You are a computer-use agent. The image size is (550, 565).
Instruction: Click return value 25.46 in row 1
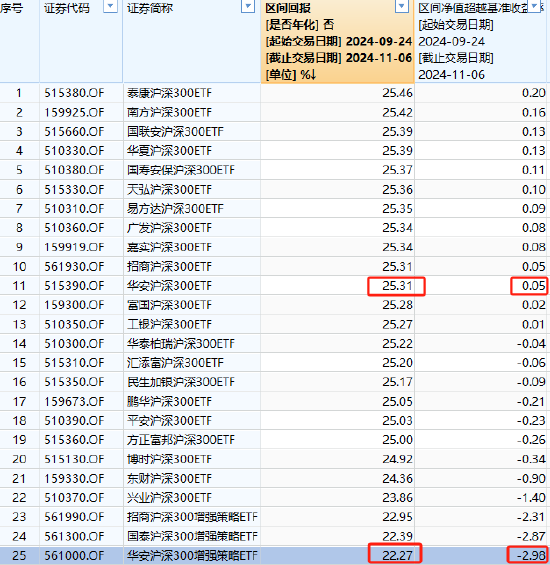[397, 93]
